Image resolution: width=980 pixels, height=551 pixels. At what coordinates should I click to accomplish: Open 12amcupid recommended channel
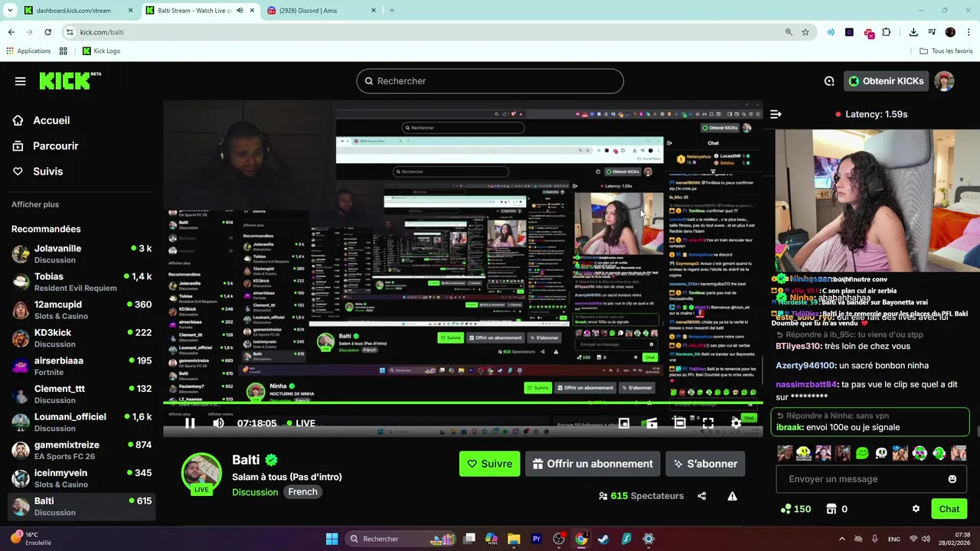click(83, 310)
